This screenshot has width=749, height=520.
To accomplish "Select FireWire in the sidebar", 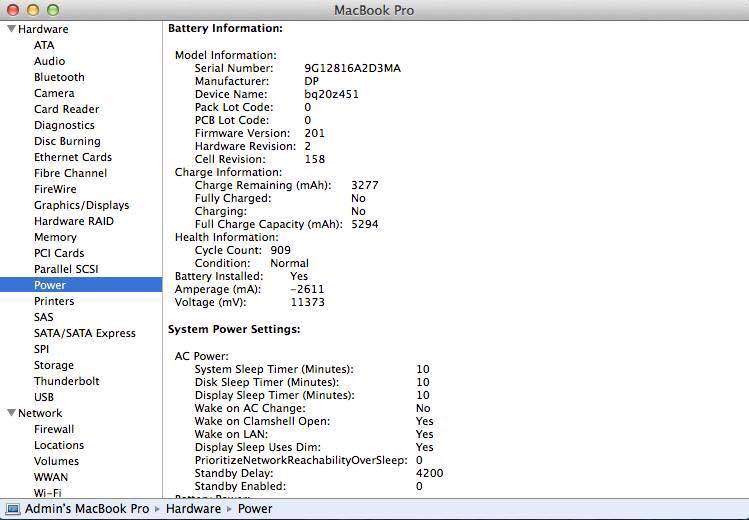I will click(55, 189).
